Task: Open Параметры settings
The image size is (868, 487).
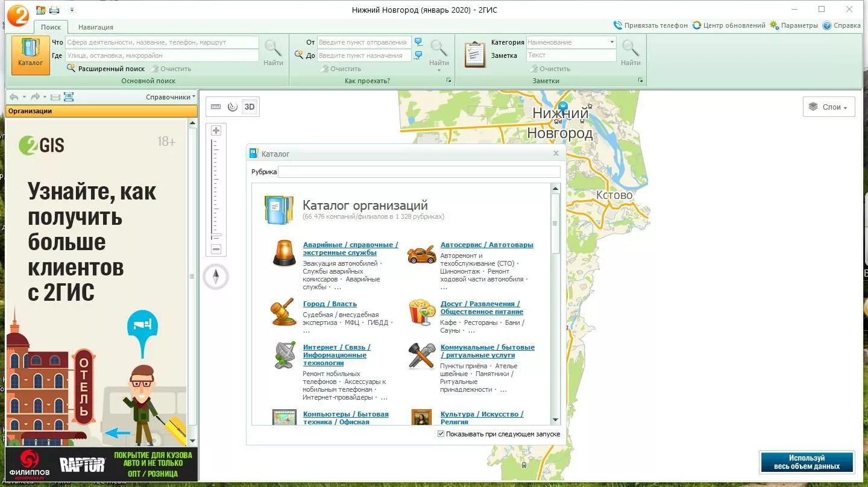Action: tap(794, 25)
